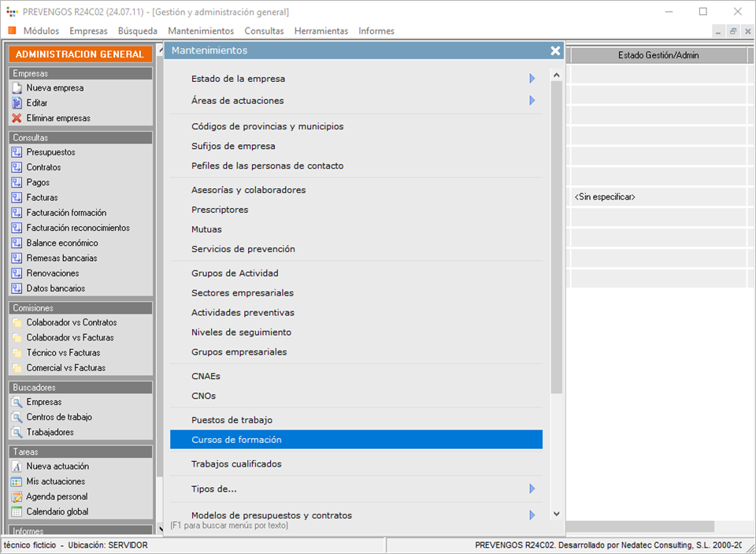
Task: Open Presupuestos query icon in sidebar
Action: click(x=17, y=152)
